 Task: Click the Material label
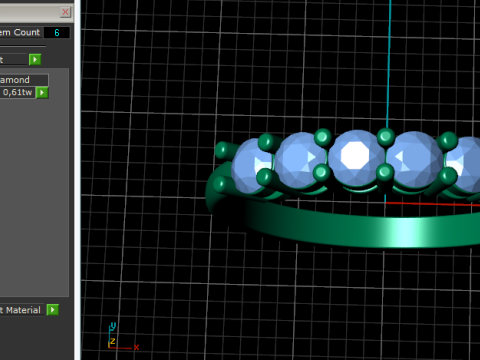click(x=23, y=310)
